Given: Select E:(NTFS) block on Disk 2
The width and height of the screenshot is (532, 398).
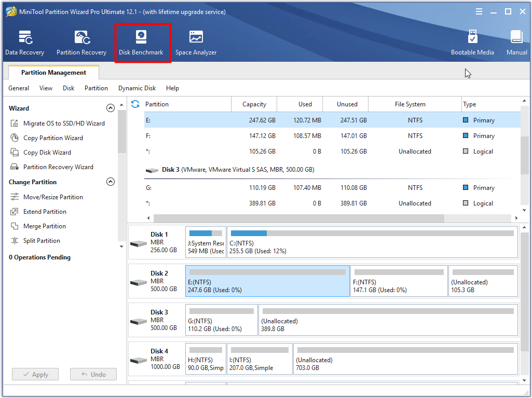Looking at the screenshot, I should 267,281.
